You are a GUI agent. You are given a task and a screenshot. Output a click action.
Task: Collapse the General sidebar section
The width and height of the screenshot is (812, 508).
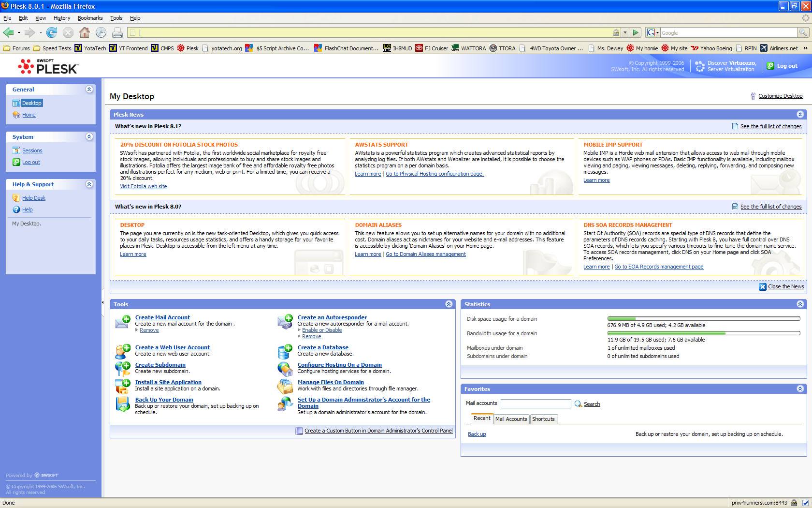[89, 89]
